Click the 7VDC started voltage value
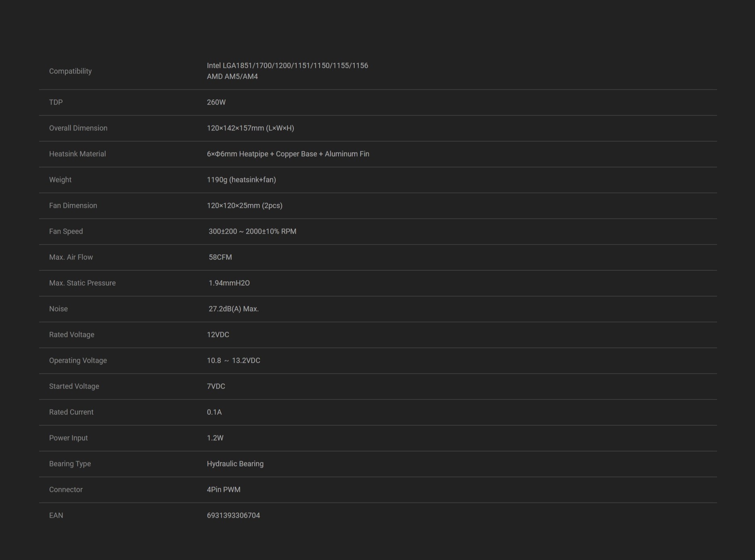 216,387
